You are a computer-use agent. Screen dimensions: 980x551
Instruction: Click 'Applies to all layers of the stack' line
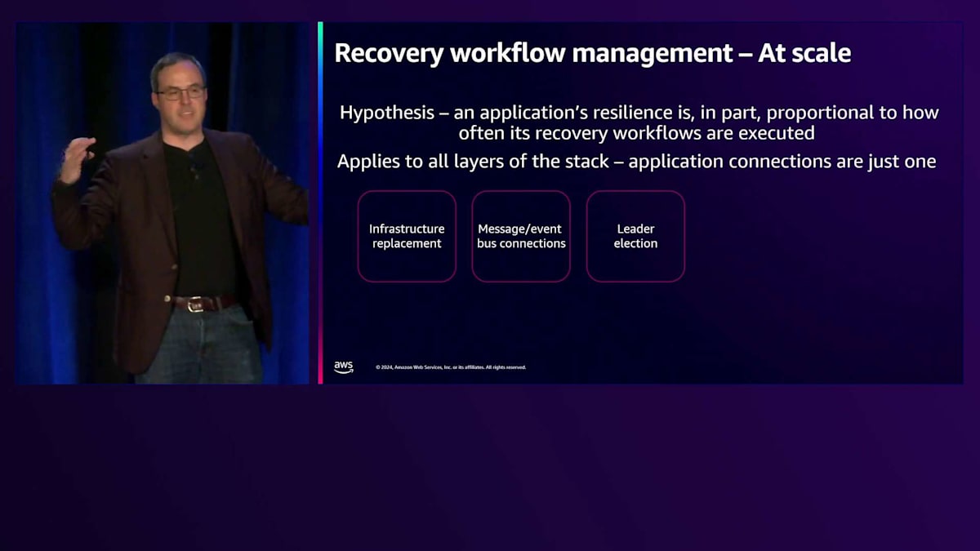[637, 162]
